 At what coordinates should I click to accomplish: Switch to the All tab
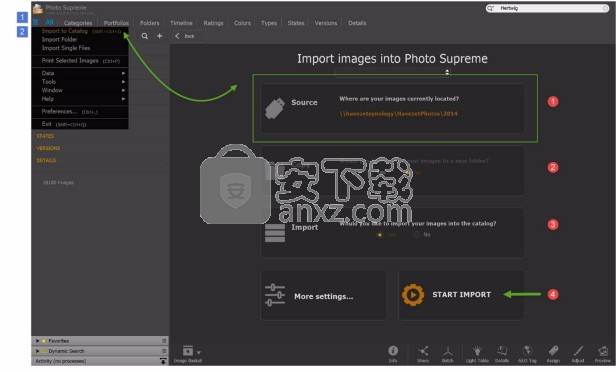point(49,22)
